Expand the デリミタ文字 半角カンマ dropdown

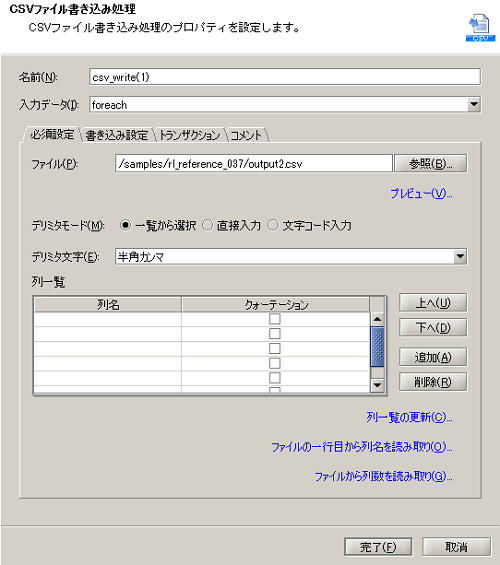pyautogui.click(x=460, y=257)
